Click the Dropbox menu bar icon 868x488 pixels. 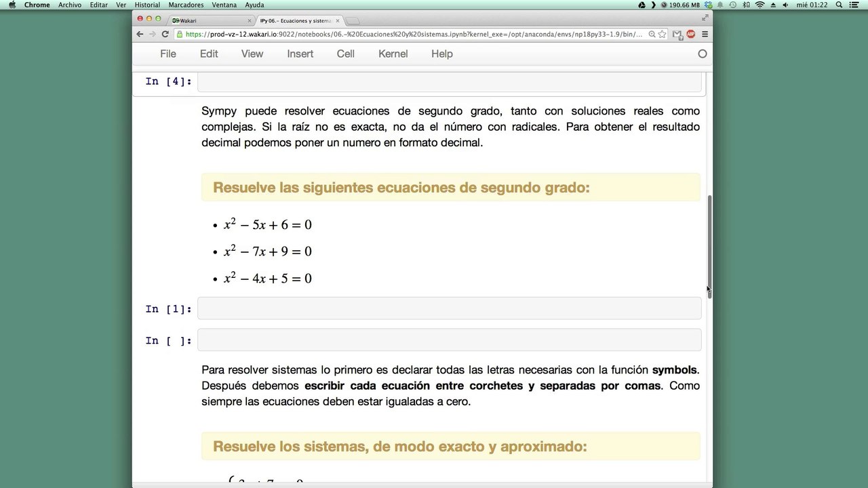(708, 5)
